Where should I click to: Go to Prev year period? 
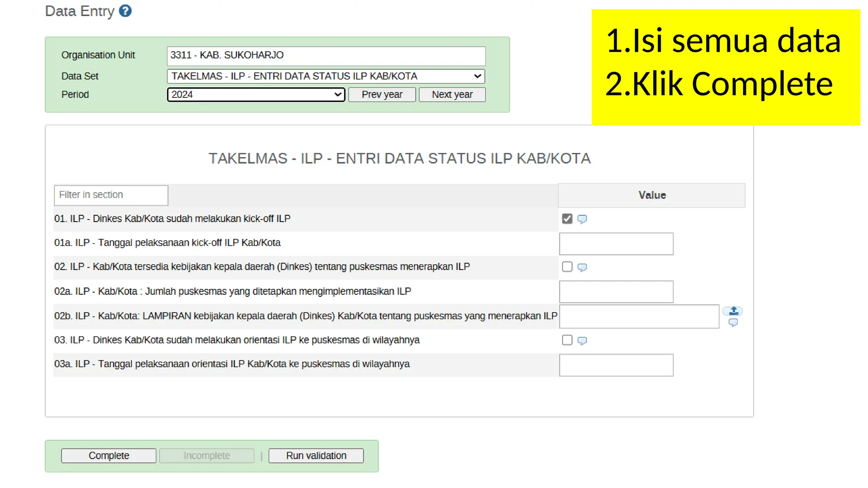382,94
